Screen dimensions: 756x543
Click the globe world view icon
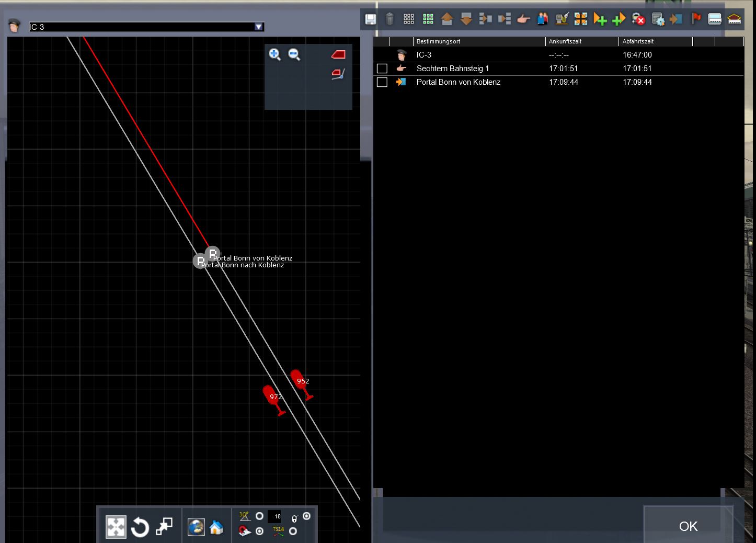(196, 527)
